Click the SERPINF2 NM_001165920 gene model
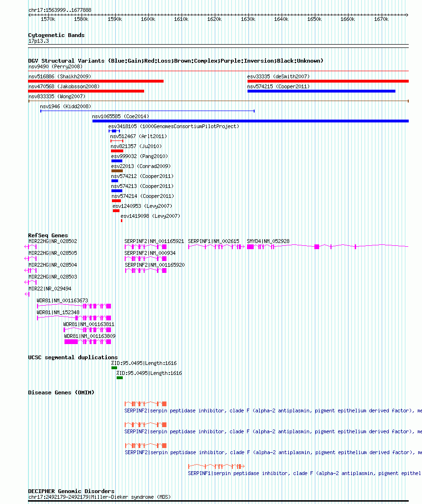The image size is (422, 504). 146,271
